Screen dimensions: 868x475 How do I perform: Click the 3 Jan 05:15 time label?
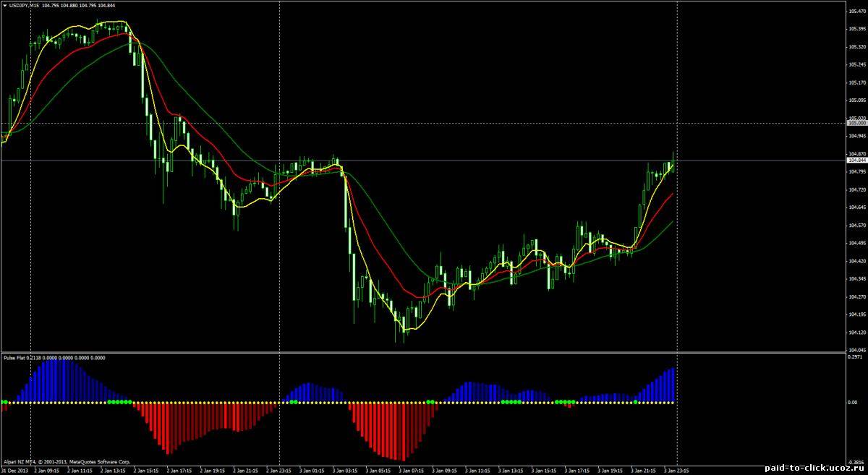coord(378,469)
